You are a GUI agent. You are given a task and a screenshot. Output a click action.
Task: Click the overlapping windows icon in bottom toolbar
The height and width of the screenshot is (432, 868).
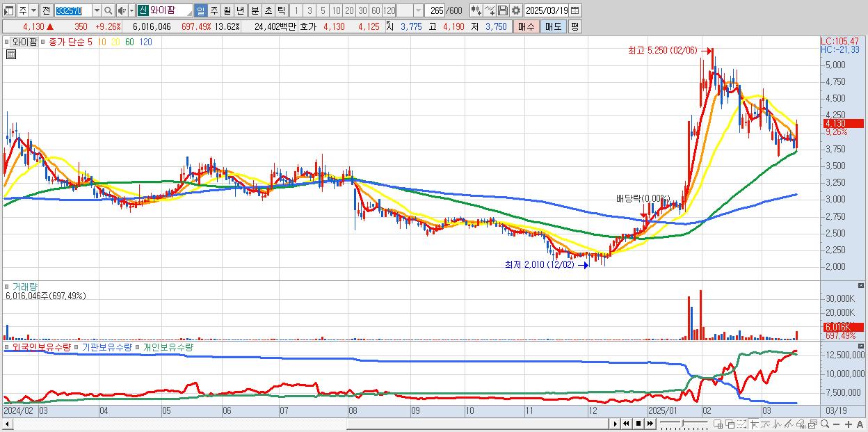(730, 424)
